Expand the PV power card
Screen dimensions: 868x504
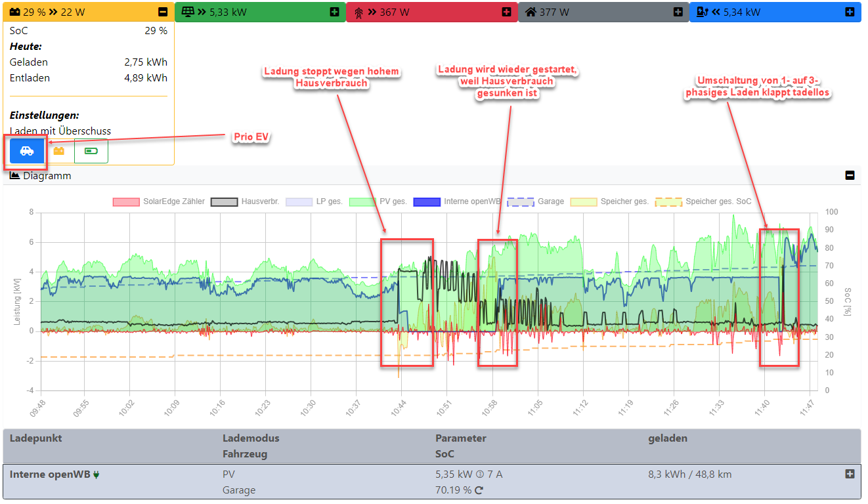click(x=334, y=12)
